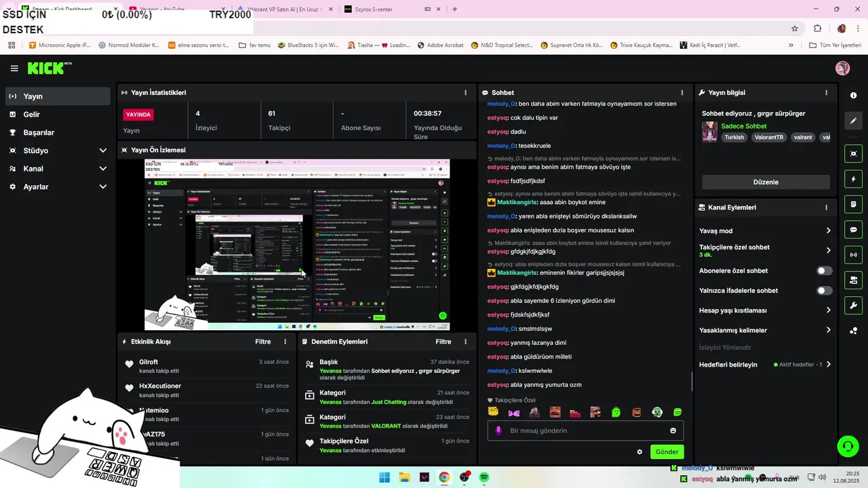Open File Explorer from taskbar
868x488 pixels.
tap(404, 477)
